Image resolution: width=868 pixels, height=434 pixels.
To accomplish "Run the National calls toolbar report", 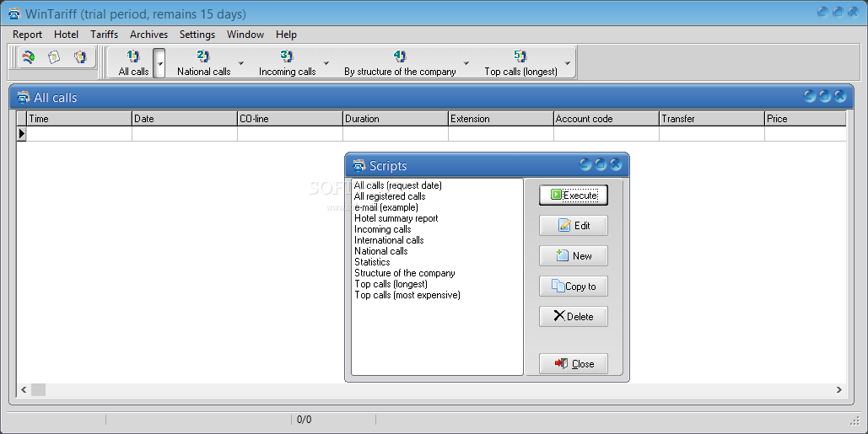I will 203,63.
